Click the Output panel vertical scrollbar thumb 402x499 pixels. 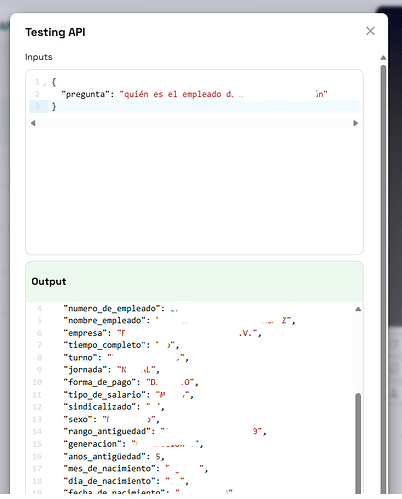click(358, 443)
